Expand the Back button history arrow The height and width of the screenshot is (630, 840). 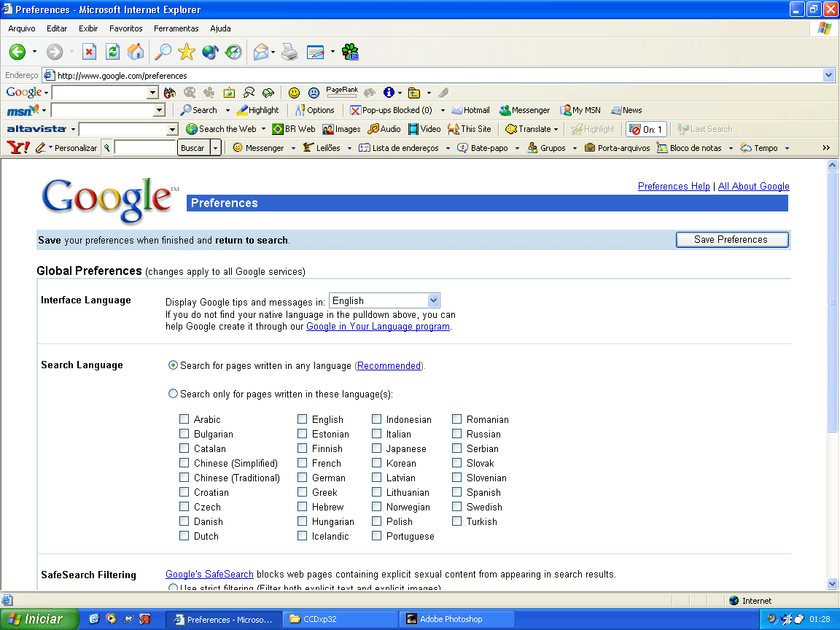pyautogui.click(x=35, y=52)
